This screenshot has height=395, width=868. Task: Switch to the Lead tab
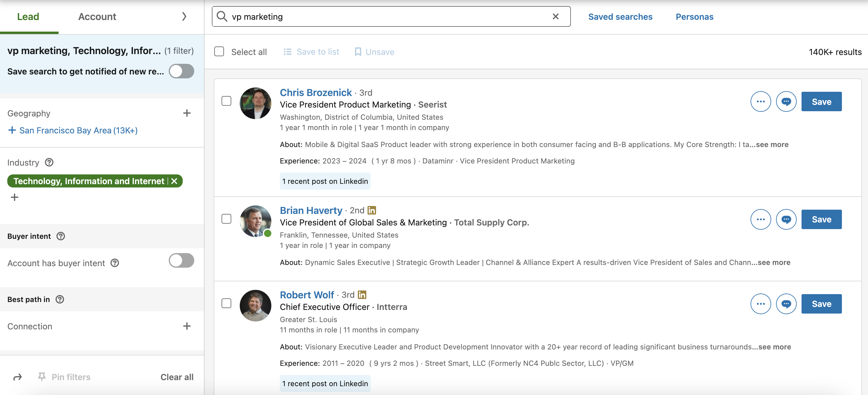point(28,16)
